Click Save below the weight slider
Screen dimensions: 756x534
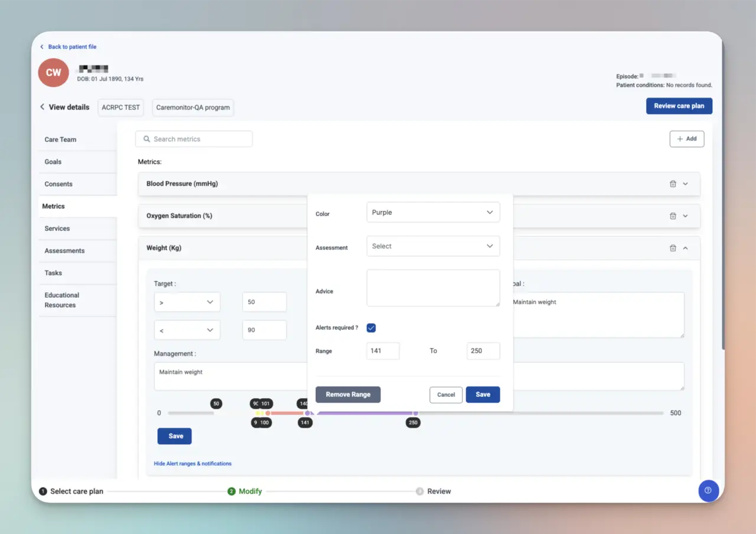[175, 436]
